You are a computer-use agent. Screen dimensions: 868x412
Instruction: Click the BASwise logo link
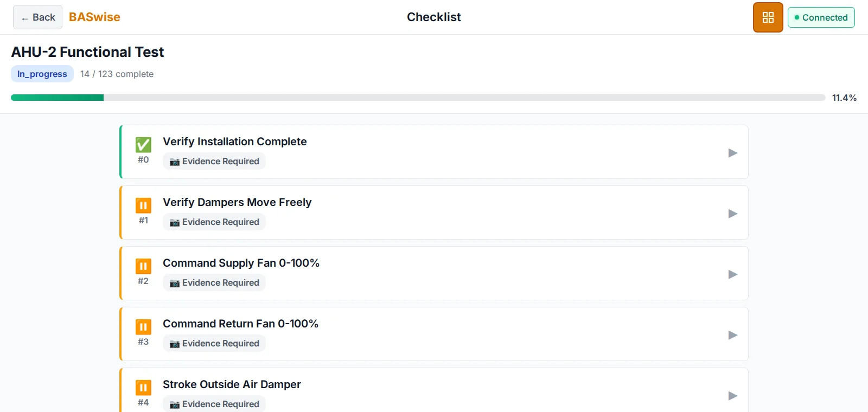point(94,17)
